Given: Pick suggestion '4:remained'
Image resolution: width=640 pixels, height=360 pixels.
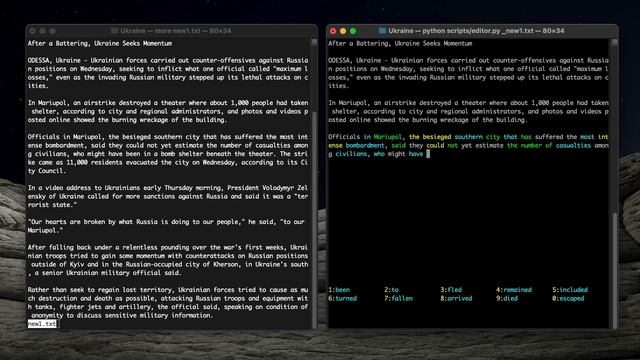Looking at the screenshot, I should click(514, 290).
